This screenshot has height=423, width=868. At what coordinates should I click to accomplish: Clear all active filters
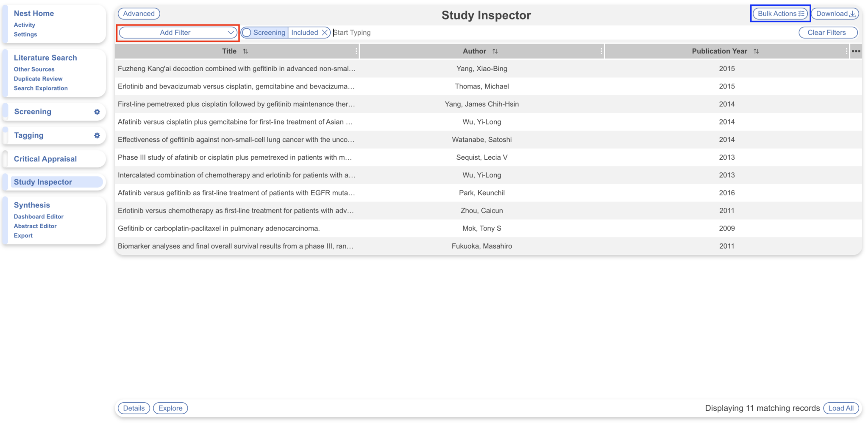tap(828, 32)
